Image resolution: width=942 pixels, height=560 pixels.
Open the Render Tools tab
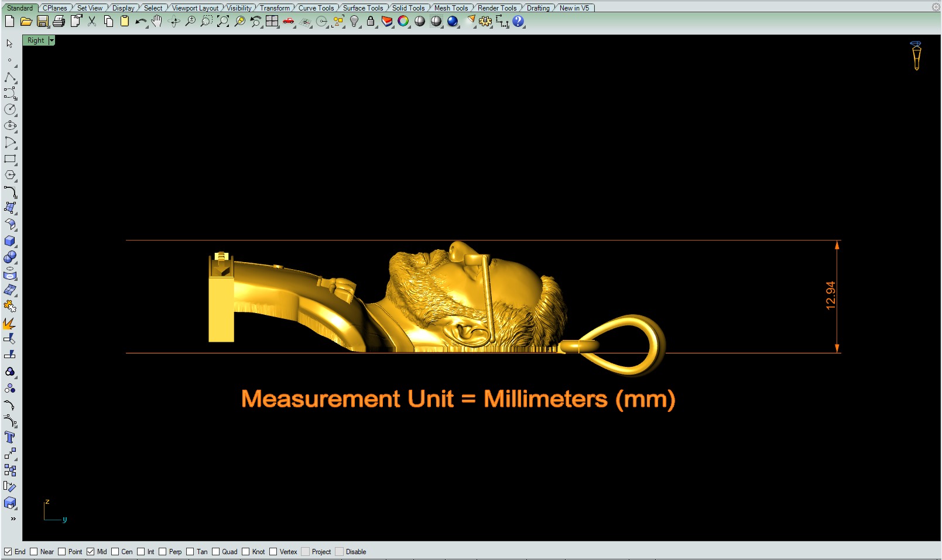click(497, 8)
